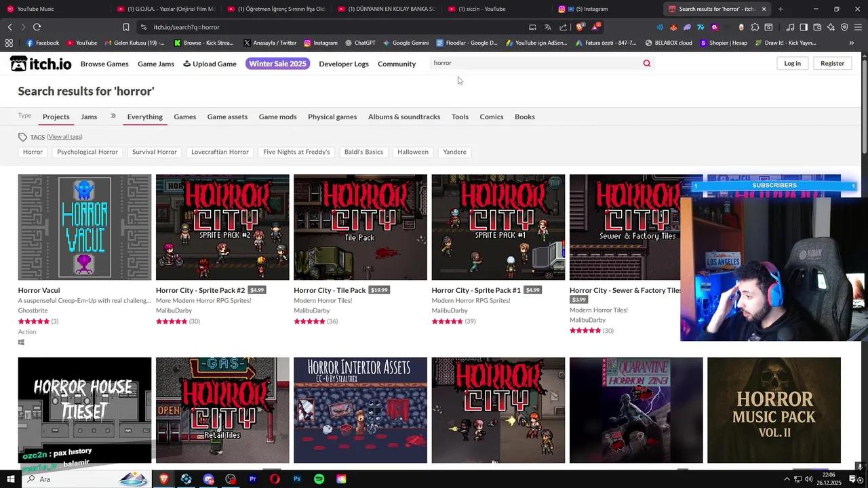Launch Photoshop from the taskbar
The width and height of the screenshot is (868, 488).
[x=296, y=479]
